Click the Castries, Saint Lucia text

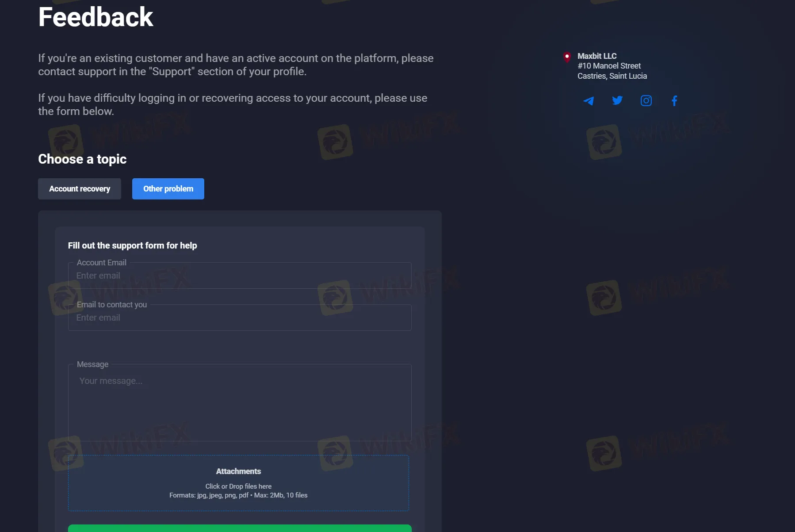612,76
